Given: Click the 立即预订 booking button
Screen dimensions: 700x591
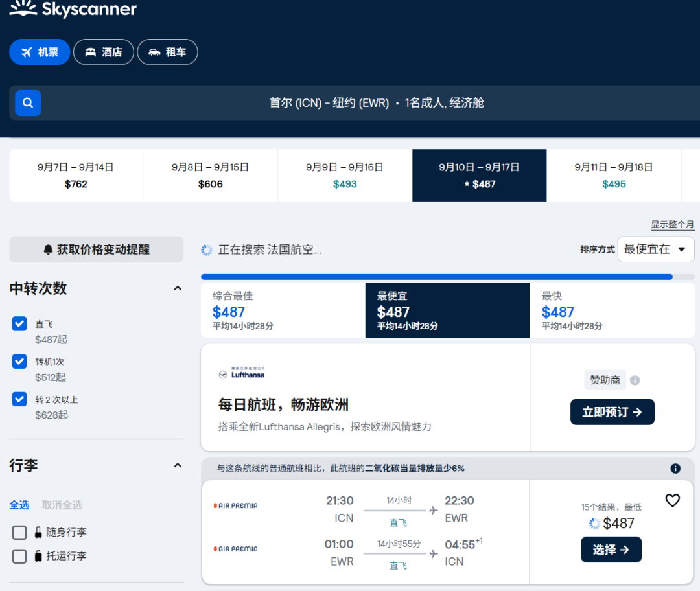Looking at the screenshot, I should point(612,412).
